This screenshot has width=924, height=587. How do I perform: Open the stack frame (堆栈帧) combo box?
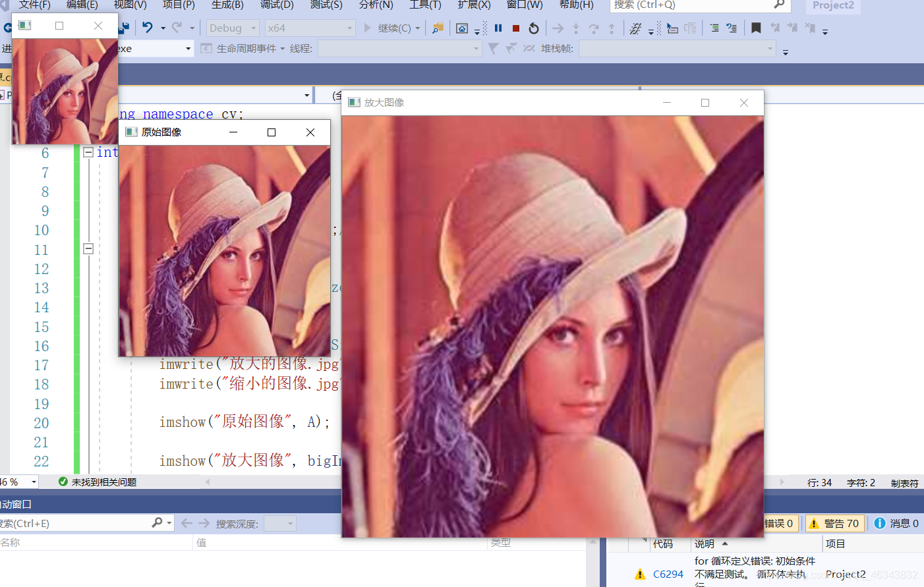pos(678,49)
